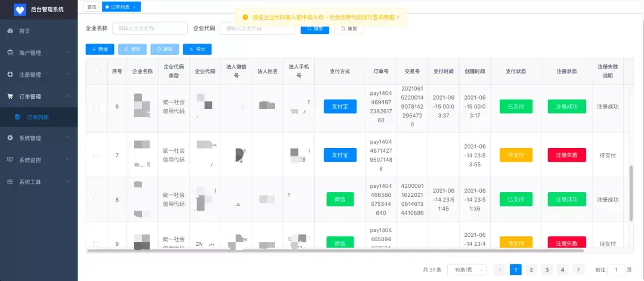Click the 修改 edit button
Image resolution: width=644 pixels, height=281 pixels.
(132, 50)
